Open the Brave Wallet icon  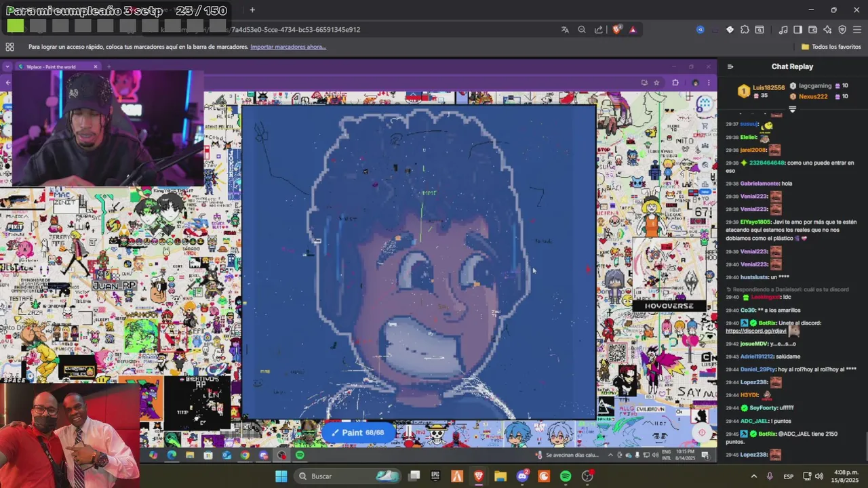(813, 30)
